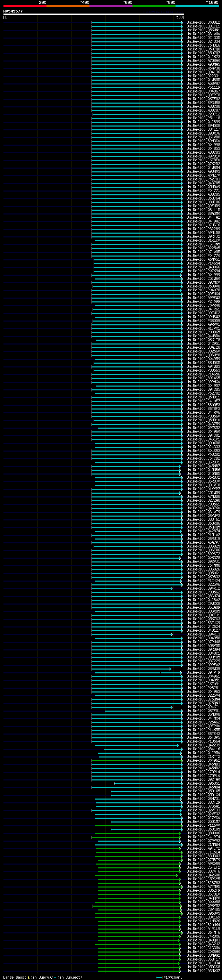The height and width of the screenshot is (980, 222).
Task: Click label UniRef100_Q6FMT6
Action: pyautogui.click(x=203, y=932)
